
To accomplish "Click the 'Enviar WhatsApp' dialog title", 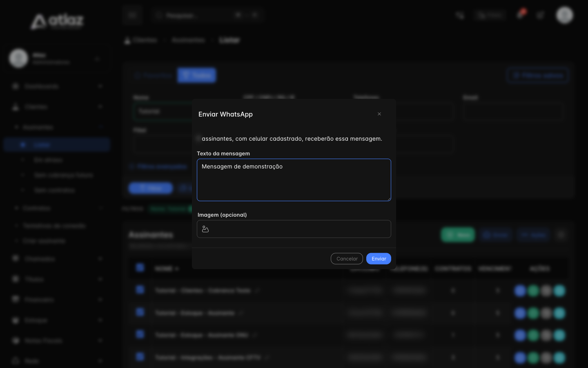I will (x=225, y=114).
